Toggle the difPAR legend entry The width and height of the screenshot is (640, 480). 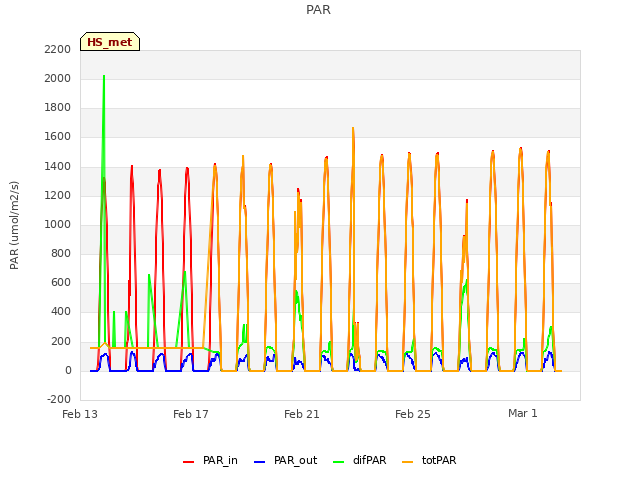[360, 460]
